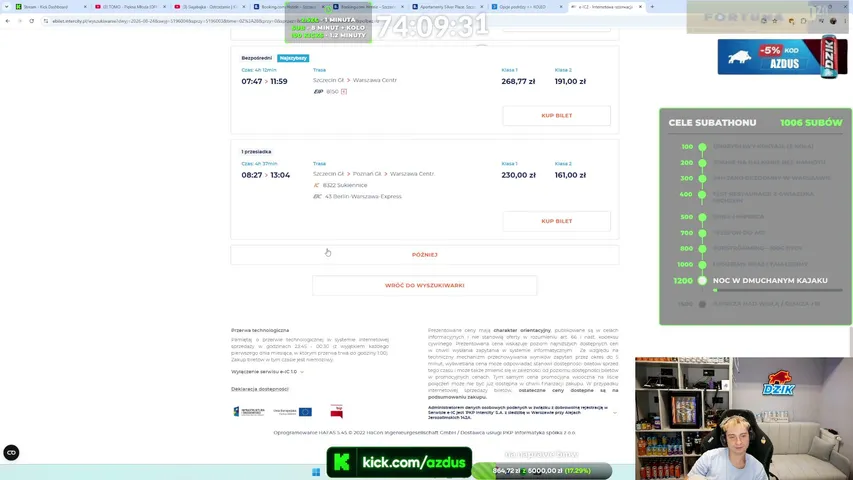Image resolution: width=853 pixels, height=480 pixels.
Task: Open the Apartamenty Silver Place tab
Action: point(447,7)
